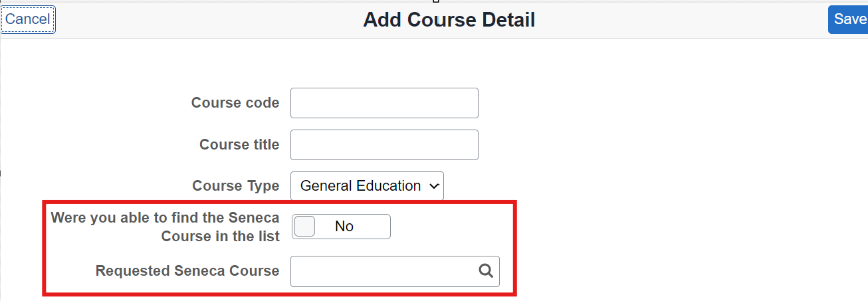The image size is (868, 301).
Task: Click the "Course code" label
Action: (235, 103)
